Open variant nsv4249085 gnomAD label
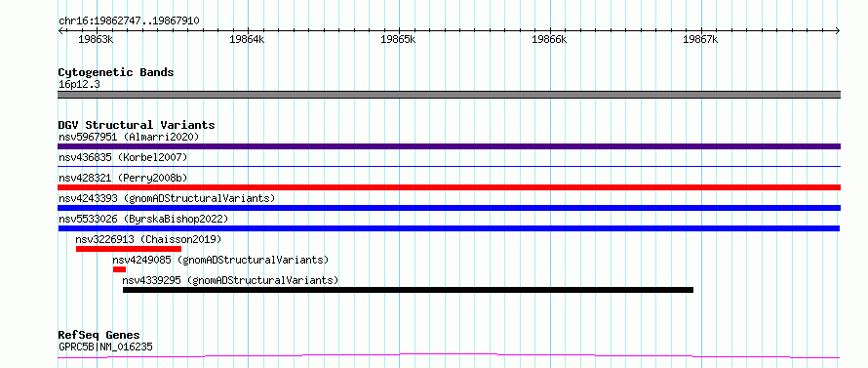This screenshot has width=868, height=368. [220, 260]
